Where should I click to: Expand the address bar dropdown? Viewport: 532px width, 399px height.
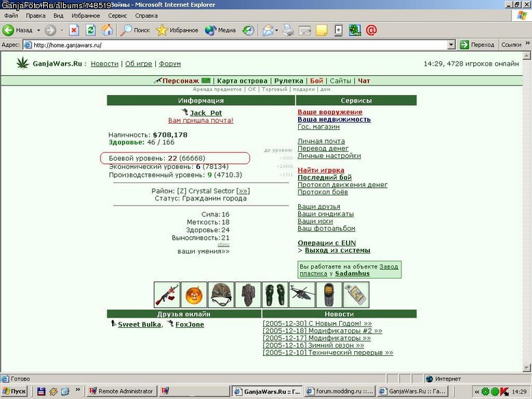(x=451, y=44)
